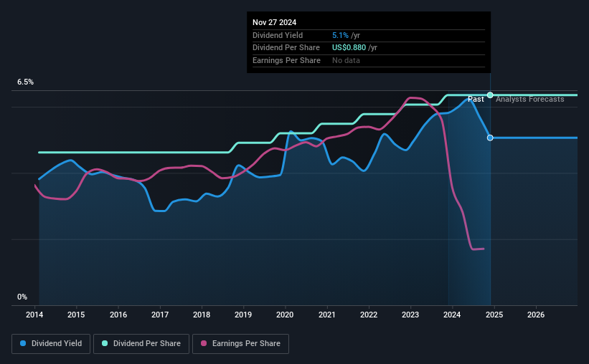Screen dimensions: 589x364
Task: Click the Past label on the chart
Action: pos(476,100)
